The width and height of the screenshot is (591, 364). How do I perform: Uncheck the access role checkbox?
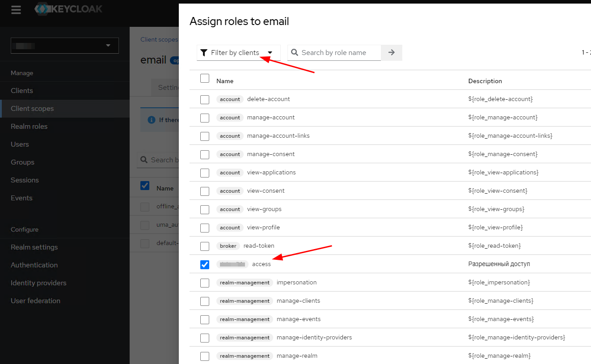[205, 264]
